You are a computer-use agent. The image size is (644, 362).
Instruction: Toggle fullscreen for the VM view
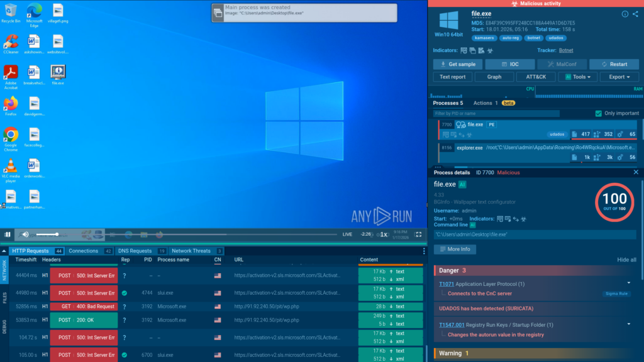pos(419,234)
